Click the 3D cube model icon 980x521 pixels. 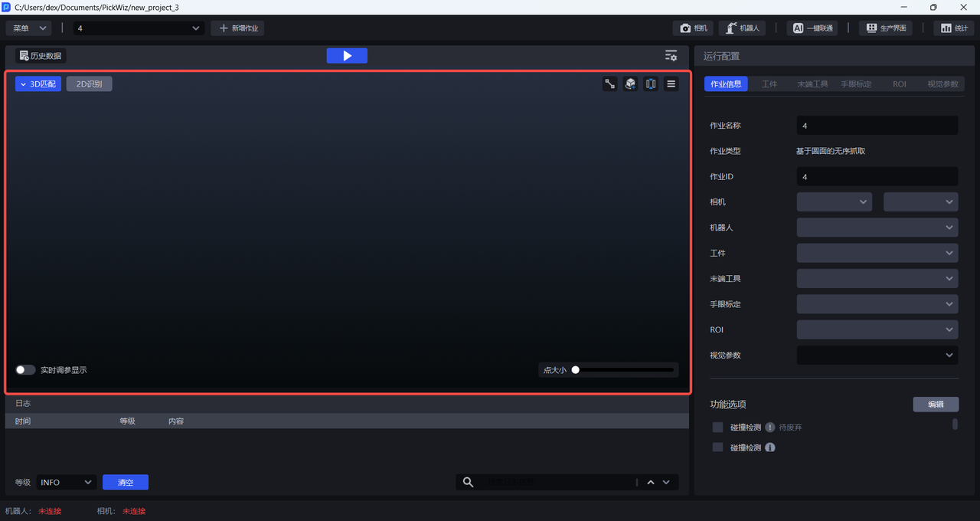coord(630,84)
